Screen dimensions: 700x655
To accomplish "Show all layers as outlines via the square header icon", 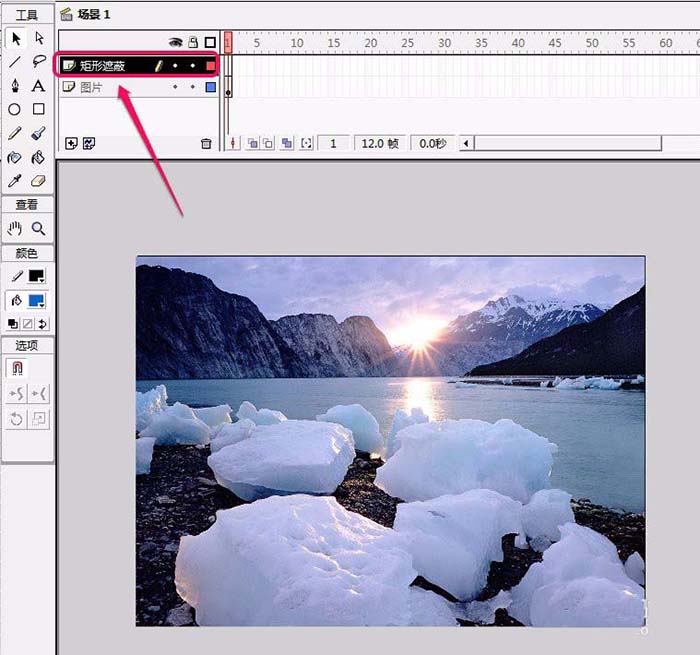I will [x=210, y=42].
